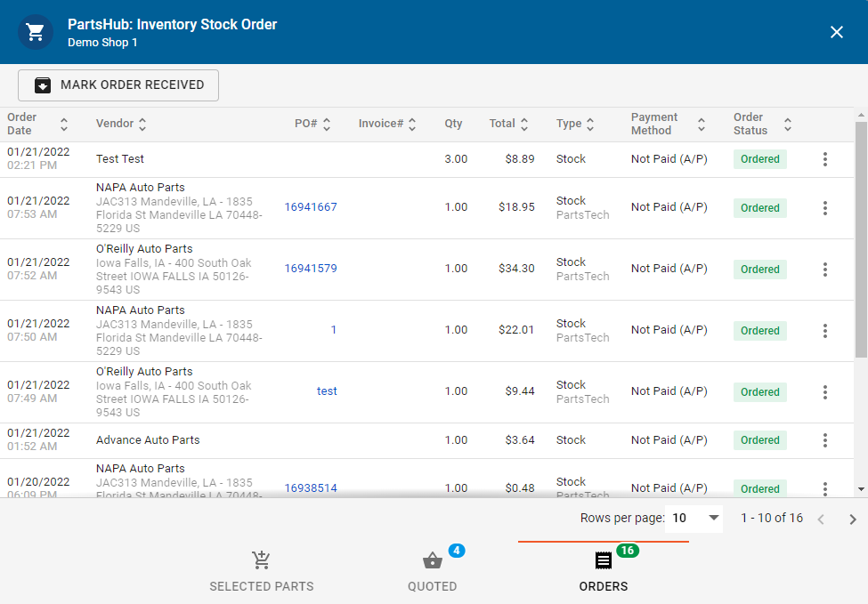The height and width of the screenshot is (604, 868).
Task: Click the 01/21/2022 02:21 PM date cell
Action: tap(38, 158)
